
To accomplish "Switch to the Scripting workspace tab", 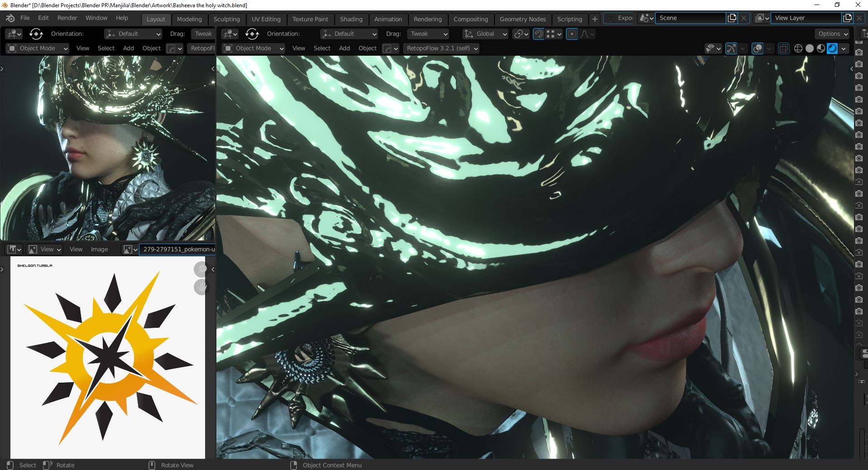I will click(569, 19).
